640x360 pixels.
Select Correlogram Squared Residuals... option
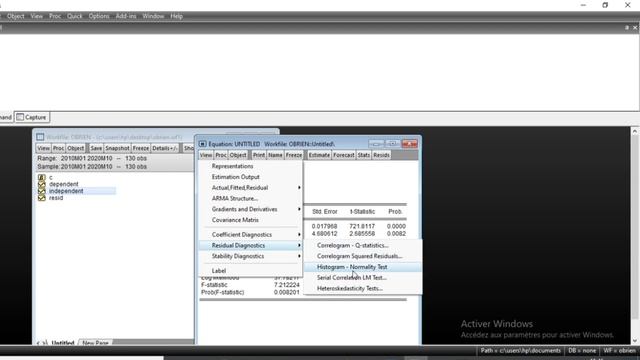click(362, 256)
